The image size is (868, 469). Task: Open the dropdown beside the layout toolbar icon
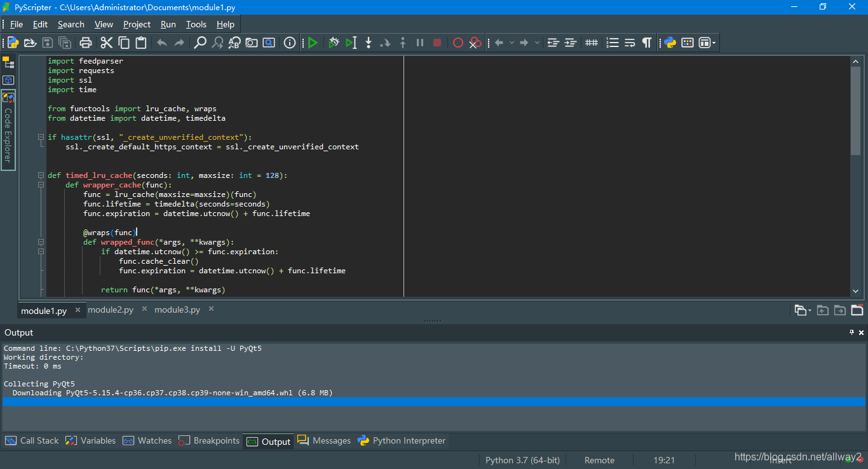pos(713,43)
